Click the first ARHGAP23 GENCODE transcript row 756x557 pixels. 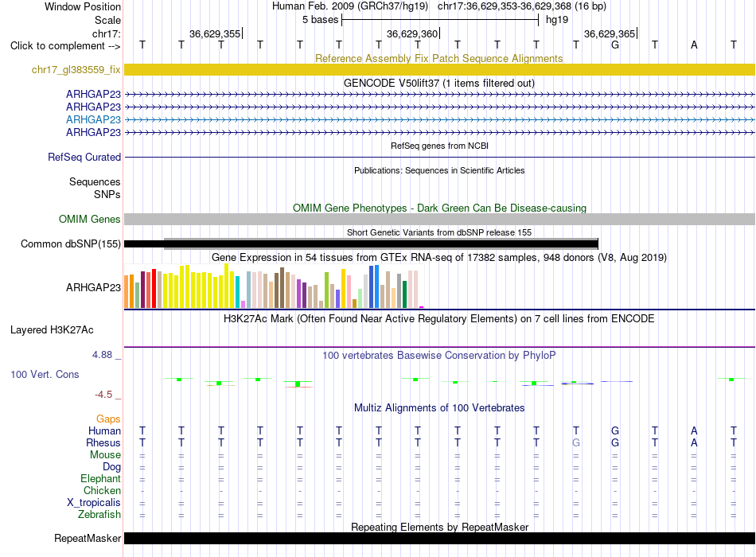point(439,95)
